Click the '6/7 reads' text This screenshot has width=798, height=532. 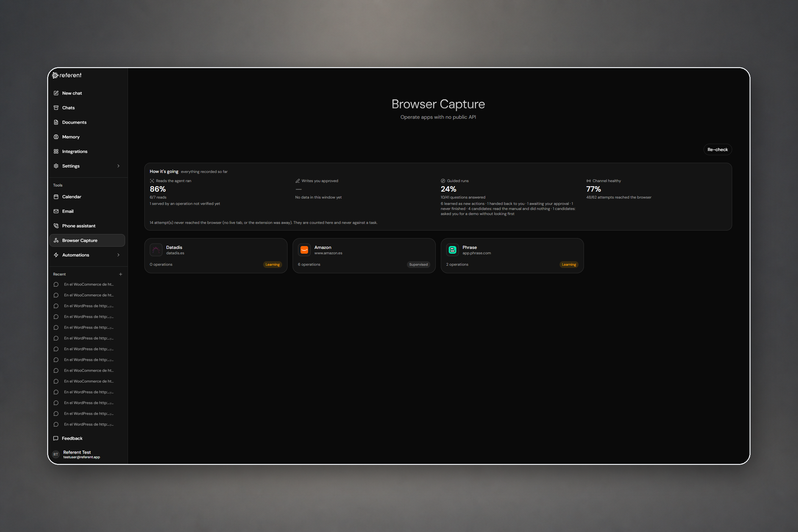(158, 197)
